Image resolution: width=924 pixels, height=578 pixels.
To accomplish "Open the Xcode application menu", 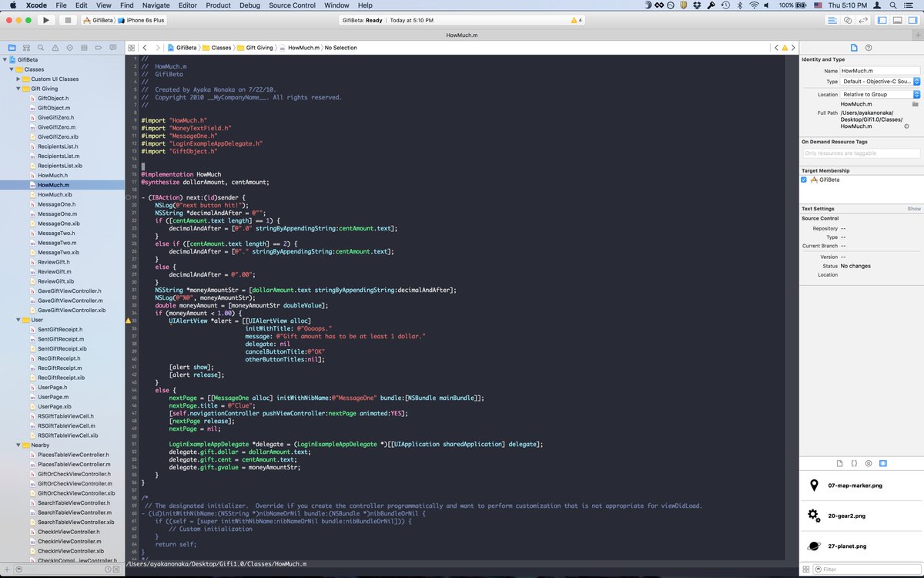I will [x=36, y=5].
